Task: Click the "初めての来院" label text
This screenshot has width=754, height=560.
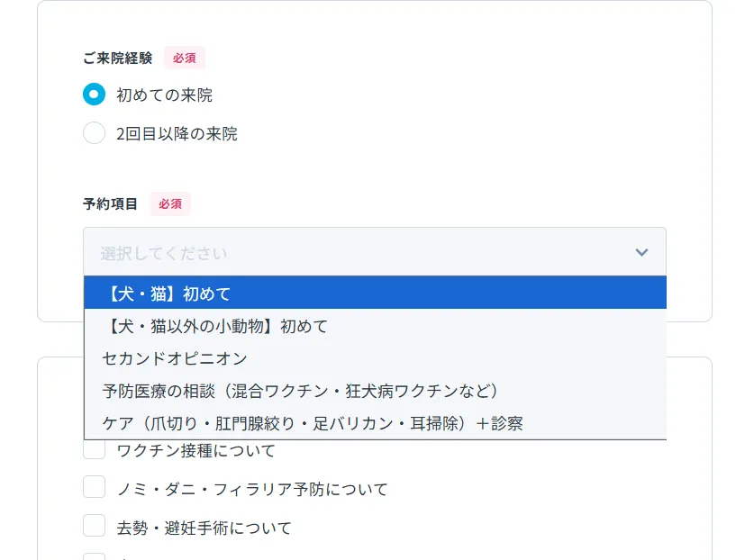Action: [164, 95]
